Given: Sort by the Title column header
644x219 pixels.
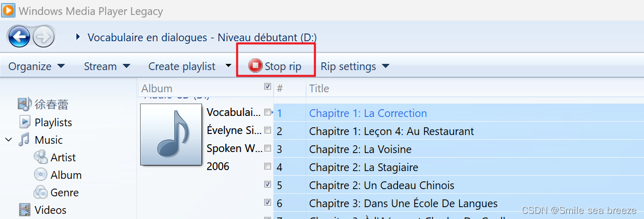Looking at the screenshot, I should coord(319,89).
